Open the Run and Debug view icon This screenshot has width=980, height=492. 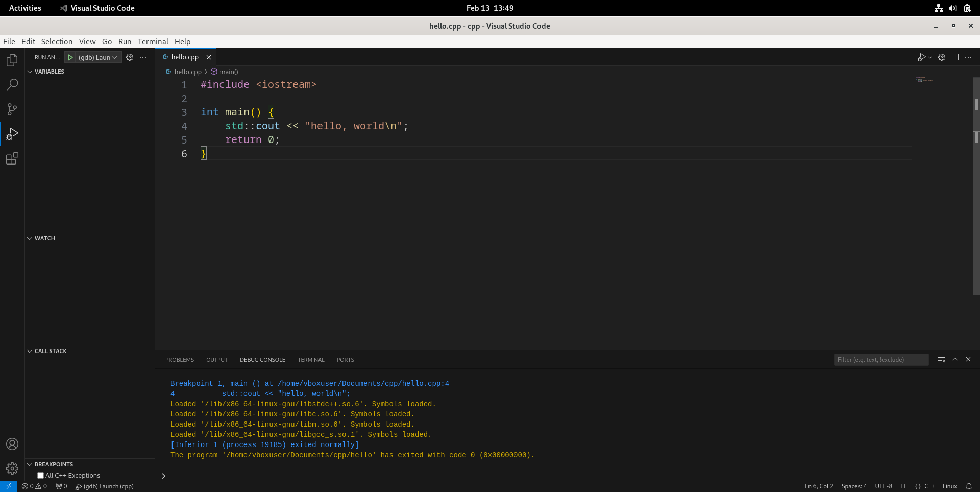click(x=12, y=134)
